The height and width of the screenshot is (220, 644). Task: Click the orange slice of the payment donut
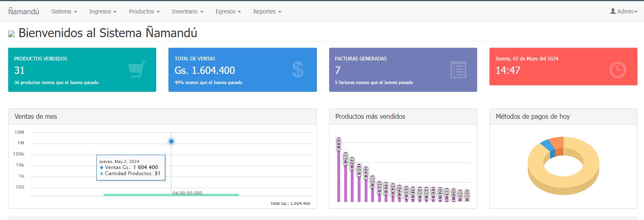pyautogui.click(x=557, y=142)
